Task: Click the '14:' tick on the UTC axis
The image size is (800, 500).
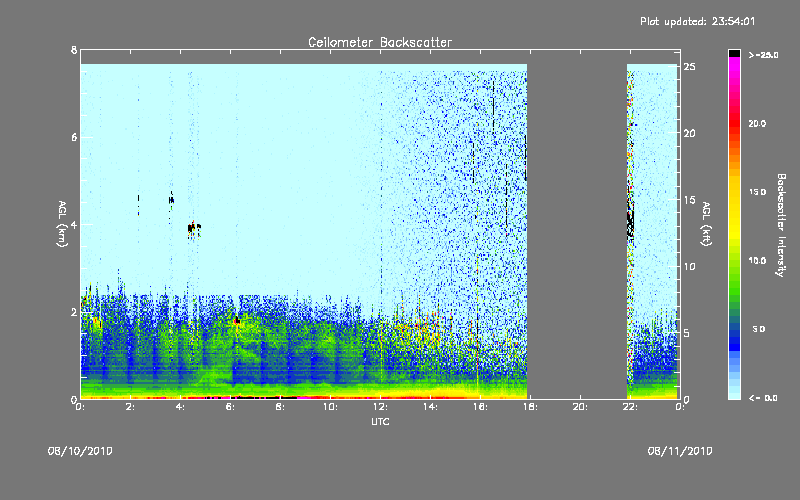Action: point(430,407)
